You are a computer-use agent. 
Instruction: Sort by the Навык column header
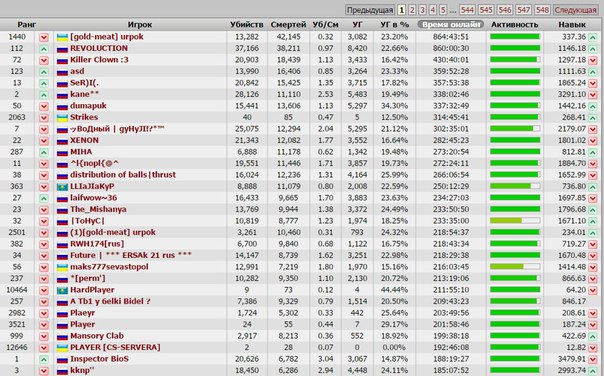coord(572,24)
